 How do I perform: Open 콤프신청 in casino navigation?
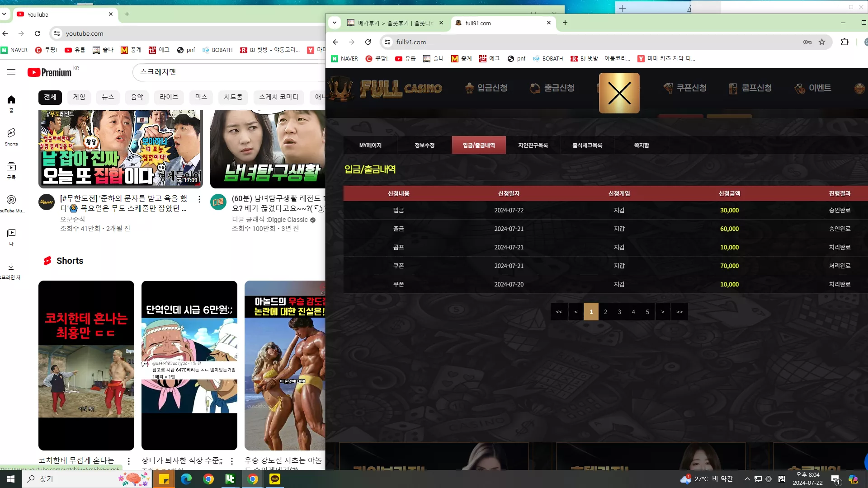click(750, 88)
